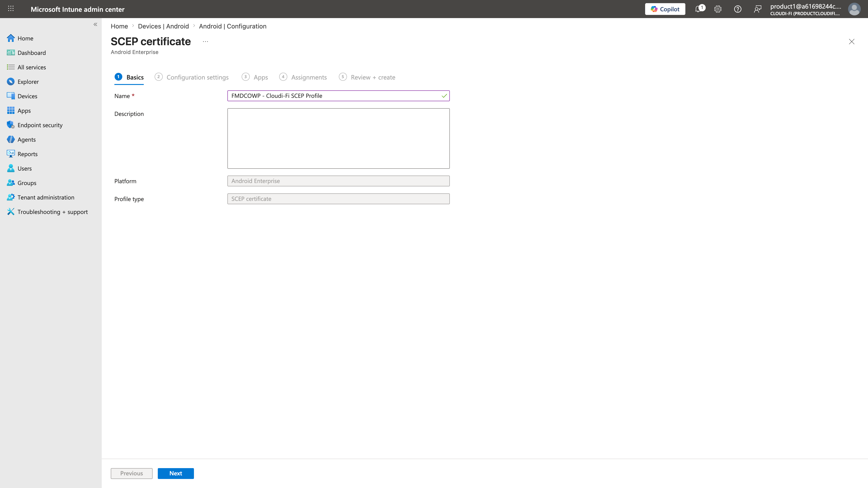868x488 pixels.
Task: Go to Devices | Android breadcrumb
Action: click(163, 26)
